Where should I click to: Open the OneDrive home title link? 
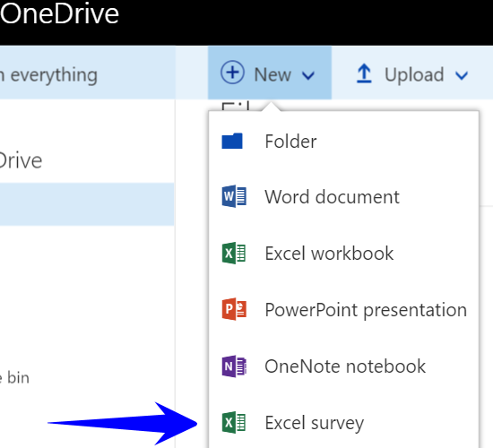59,13
